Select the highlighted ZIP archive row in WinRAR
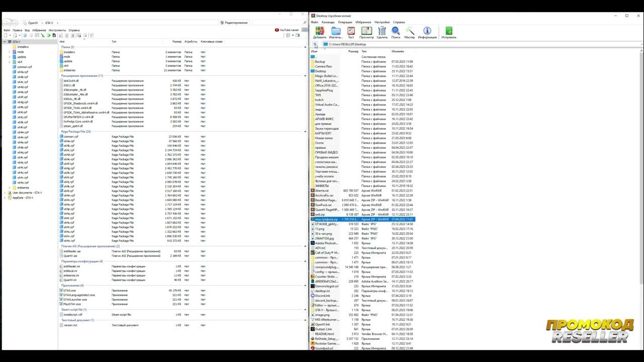Image resolution: width=644 pixels, height=362 pixels. pos(363,219)
